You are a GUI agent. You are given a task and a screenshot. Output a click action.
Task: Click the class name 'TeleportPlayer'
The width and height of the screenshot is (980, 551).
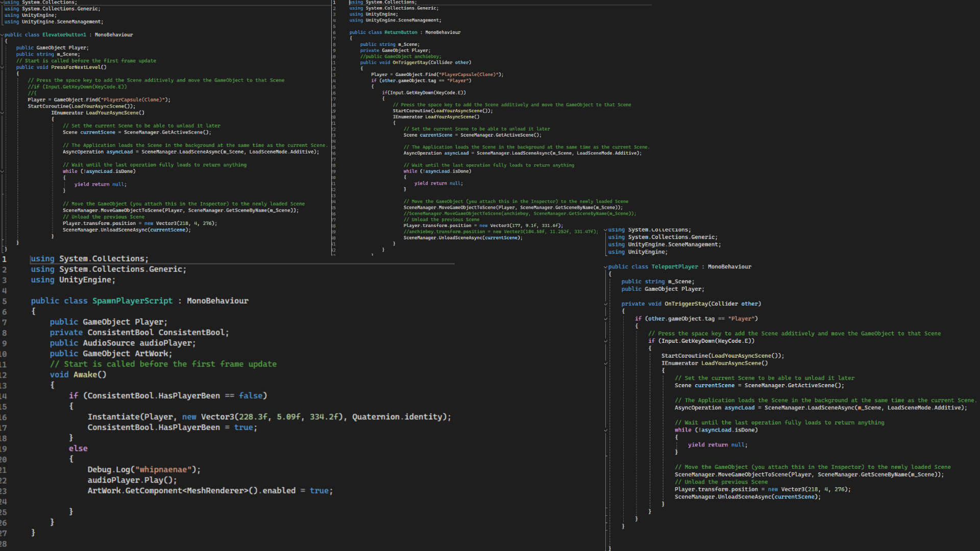coord(675,267)
